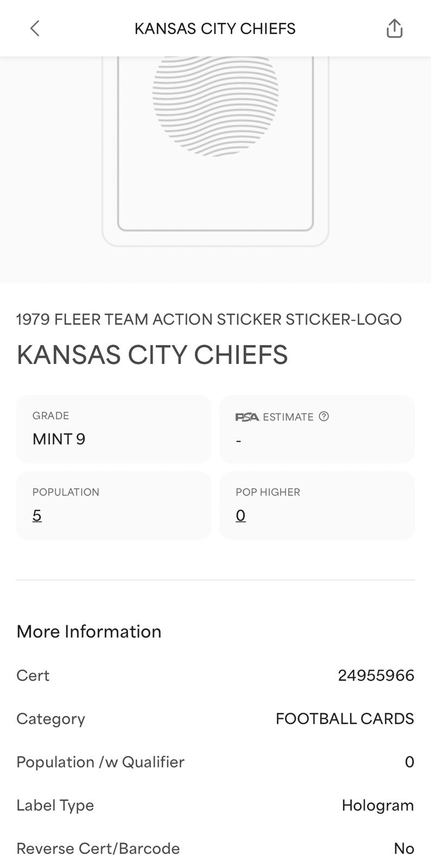Select the Population tile
This screenshot has width=431, height=868.
click(113, 505)
